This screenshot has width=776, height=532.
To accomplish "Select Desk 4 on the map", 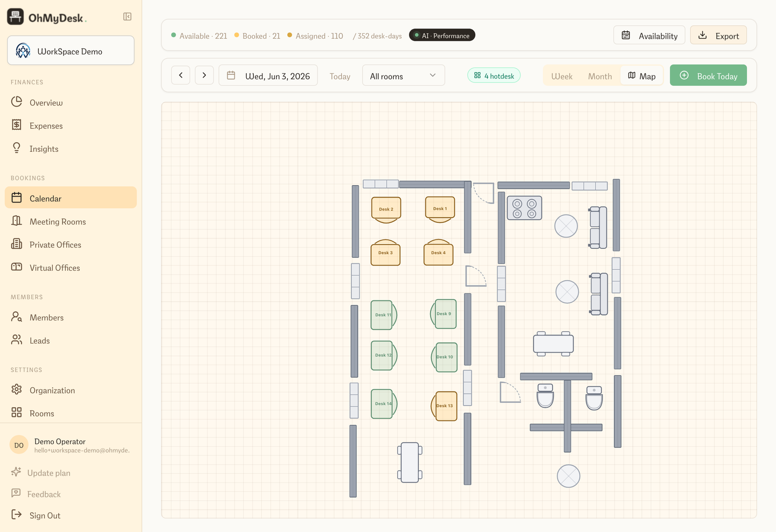I will 438,253.
